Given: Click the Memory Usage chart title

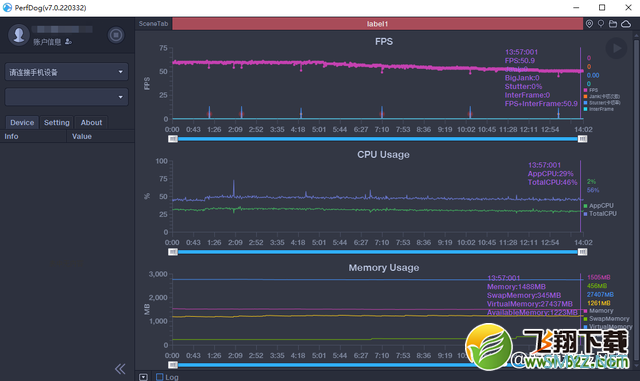Looking at the screenshot, I should coord(384,268).
